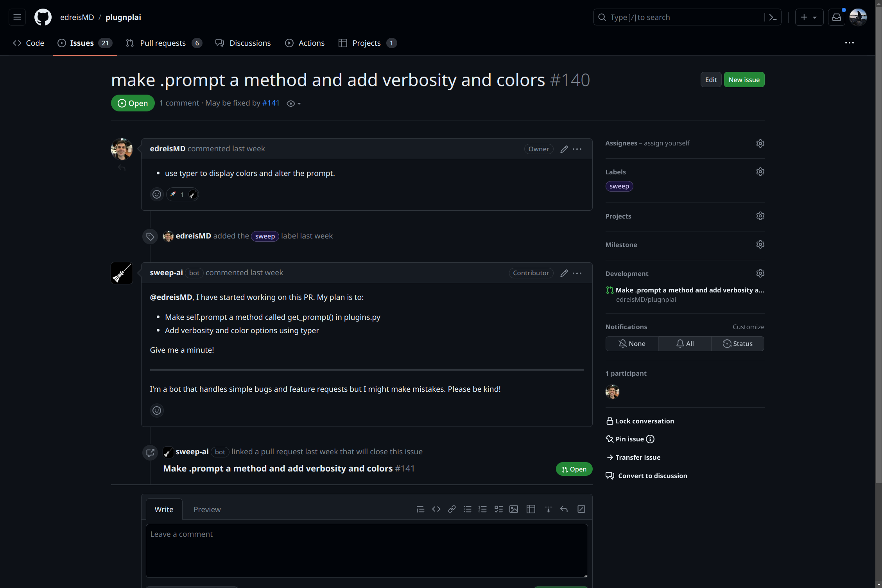Open the repository nav overflow menu
The width and height of the screenshot is (882, 588).
[849, 43]
